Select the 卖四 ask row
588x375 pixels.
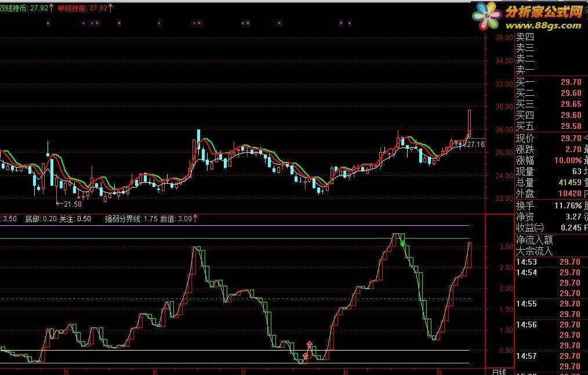click(551, 37)
